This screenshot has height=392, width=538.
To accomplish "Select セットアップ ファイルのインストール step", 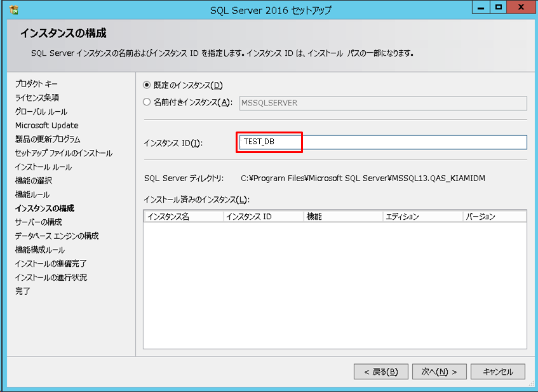I will click(x=64, y=153).
